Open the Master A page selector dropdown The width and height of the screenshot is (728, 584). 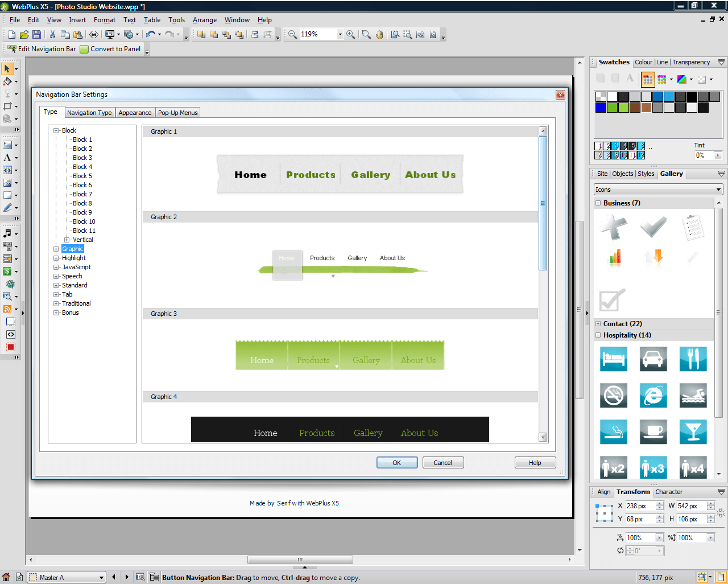(x=102, y=577)
